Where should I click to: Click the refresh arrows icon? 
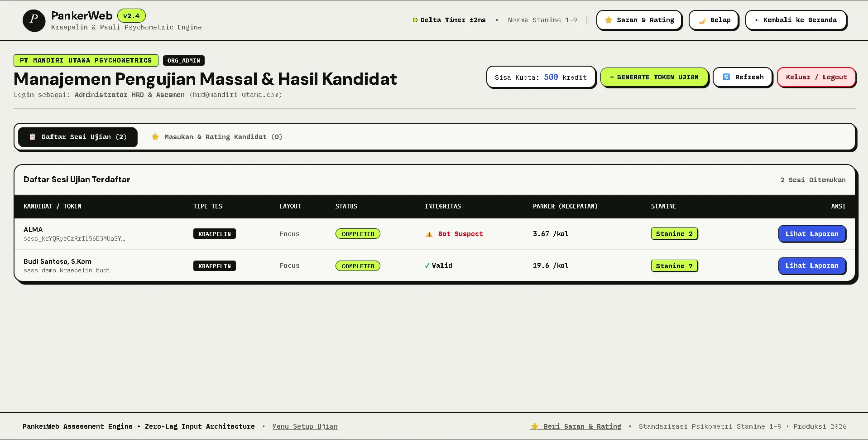[726, 77]
